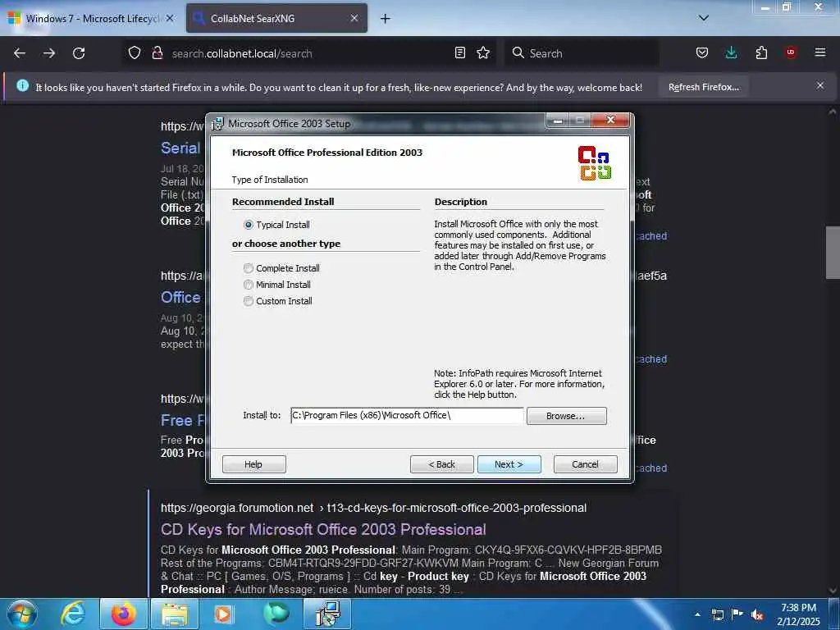Close the CollabNet SearXNG tab
Viewport: 840px width, 630px height.
pyautogui.click(x=354, y=18)
